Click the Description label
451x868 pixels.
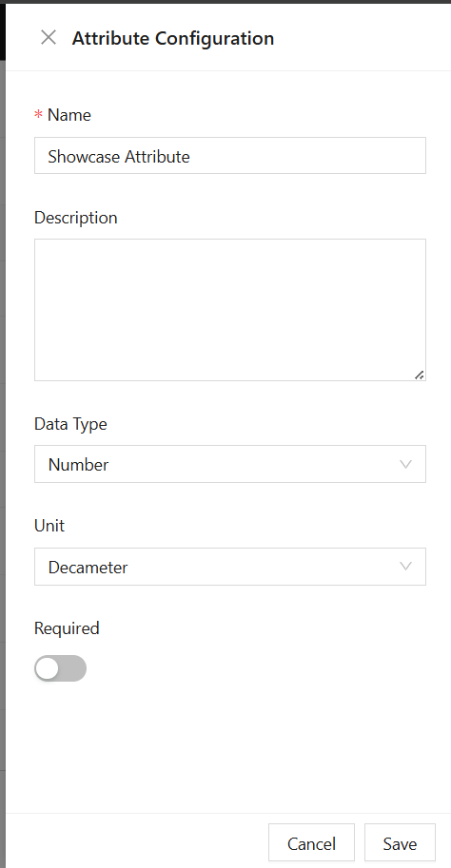(76, 218)
